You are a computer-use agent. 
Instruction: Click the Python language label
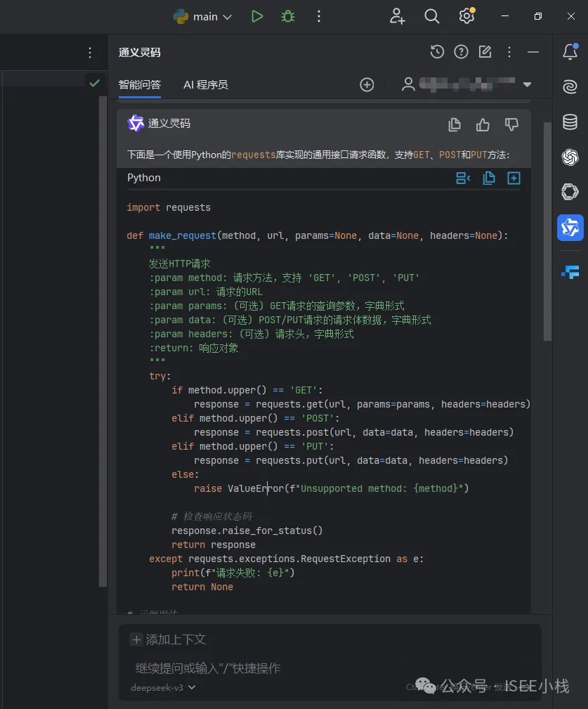click(144, 178)
